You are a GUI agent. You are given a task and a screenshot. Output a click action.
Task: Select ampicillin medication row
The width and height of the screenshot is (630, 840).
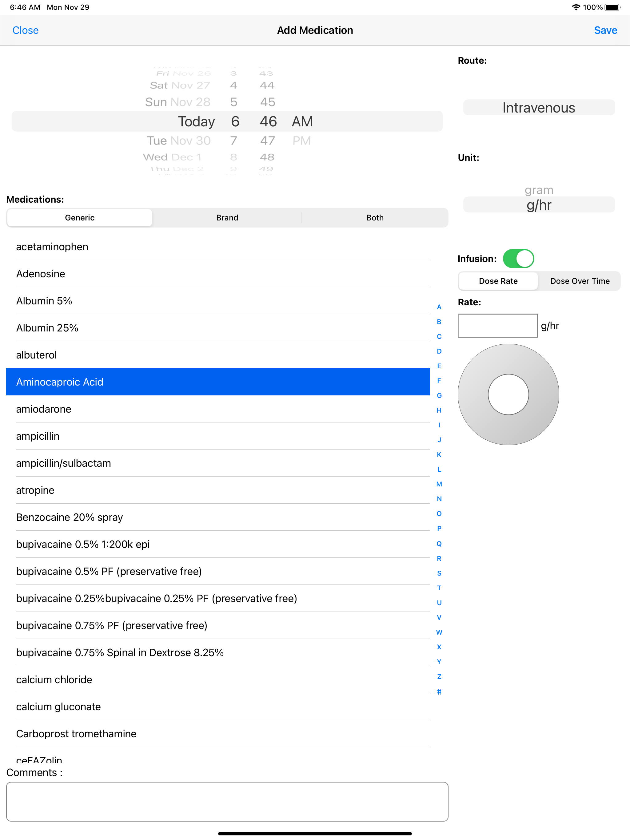click(x=218, y=436)
